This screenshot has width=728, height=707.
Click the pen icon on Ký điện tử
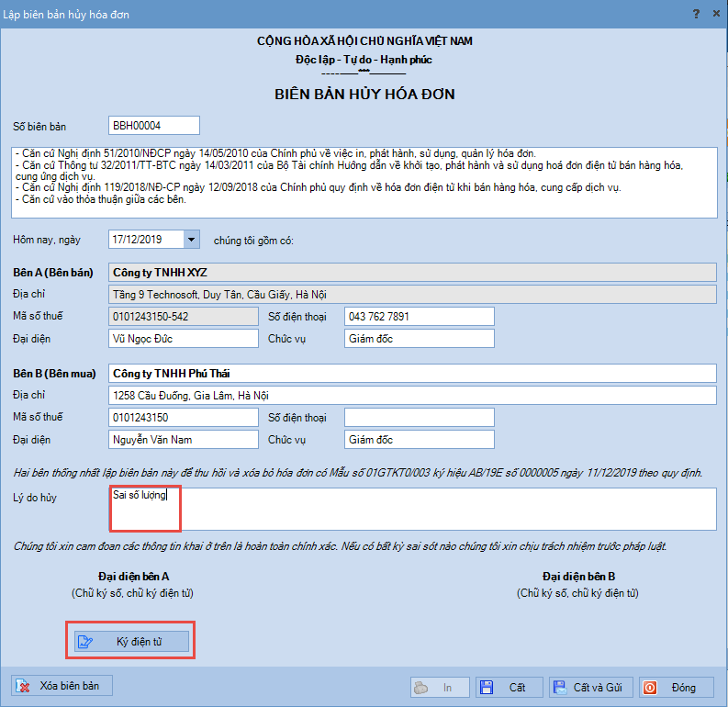(x=85, y=642)
